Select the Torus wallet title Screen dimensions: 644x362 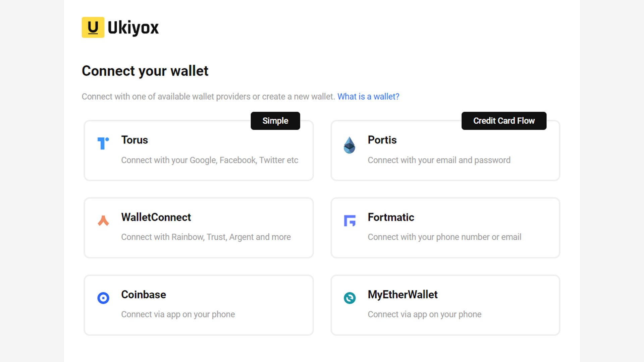point(135,140)
